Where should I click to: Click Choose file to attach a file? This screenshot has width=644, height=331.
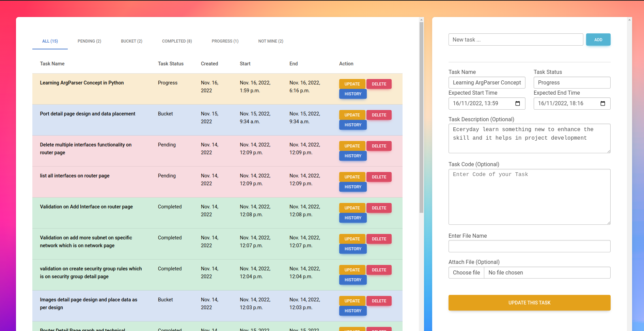466,273
